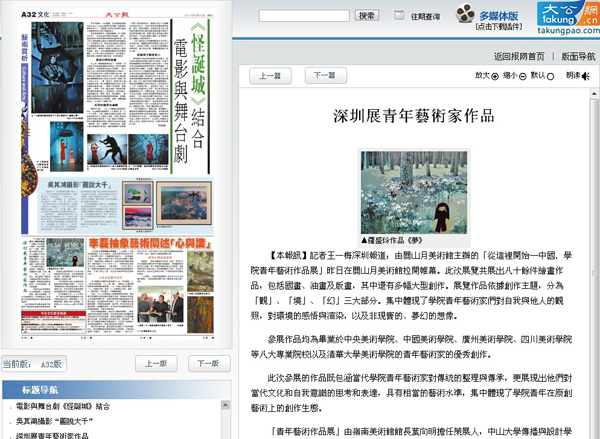This screenshot has height=439, width=600.
Task: Click the 搜索 search button
Action: tap(367, 16)
